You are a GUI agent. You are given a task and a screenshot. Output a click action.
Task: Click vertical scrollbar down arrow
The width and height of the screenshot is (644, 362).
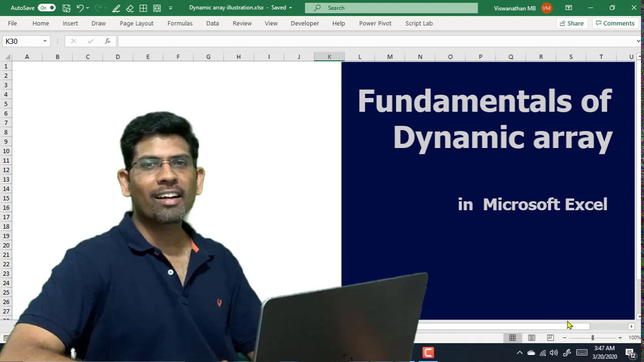point(639,317)
